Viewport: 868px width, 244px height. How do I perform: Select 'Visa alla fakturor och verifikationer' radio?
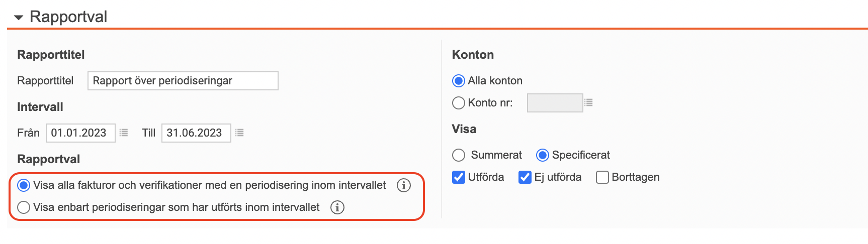click(24, 185)
